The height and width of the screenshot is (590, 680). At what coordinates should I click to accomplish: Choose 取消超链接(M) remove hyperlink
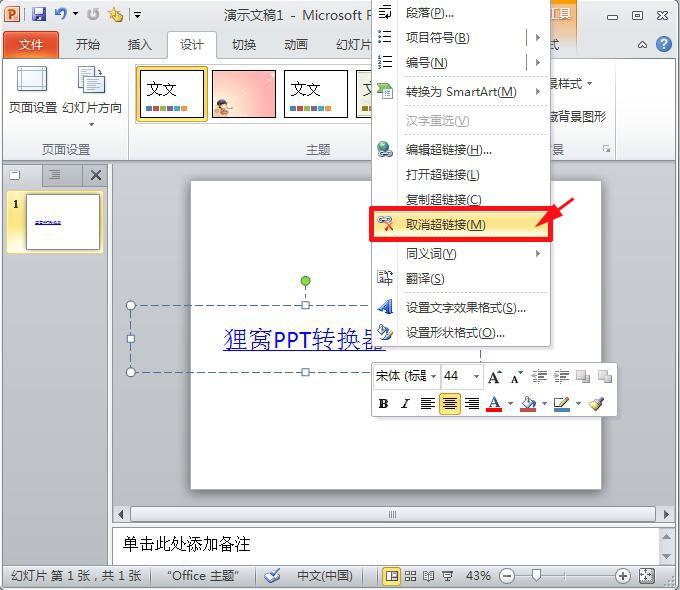pos(461,224)
